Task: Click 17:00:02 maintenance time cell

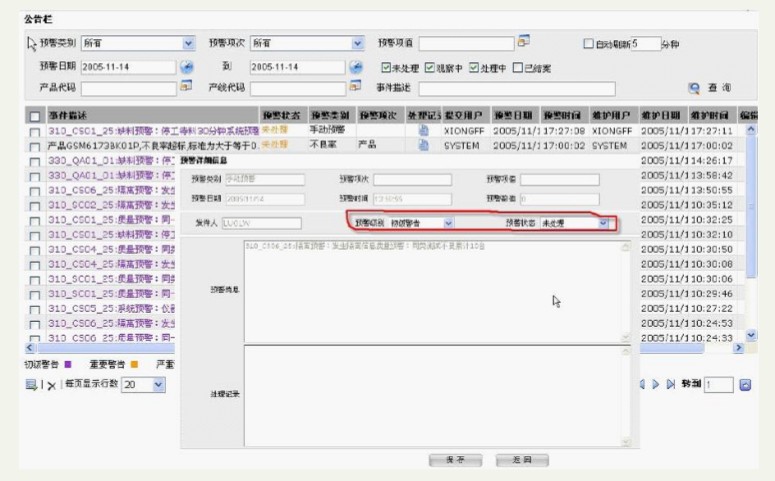Action: click(x=711, y=145)
